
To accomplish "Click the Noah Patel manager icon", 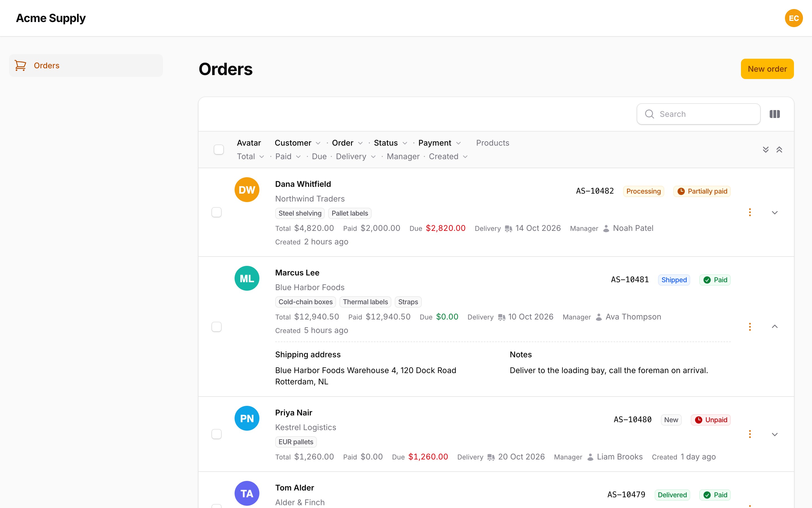I will pos(606,229).
